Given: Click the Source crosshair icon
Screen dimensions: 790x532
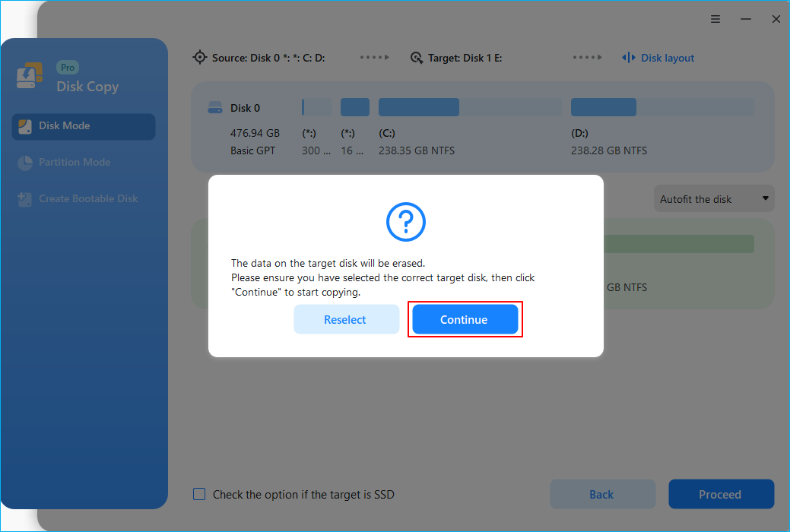Looking at the screenshot, I should click(x=200, y=58).
